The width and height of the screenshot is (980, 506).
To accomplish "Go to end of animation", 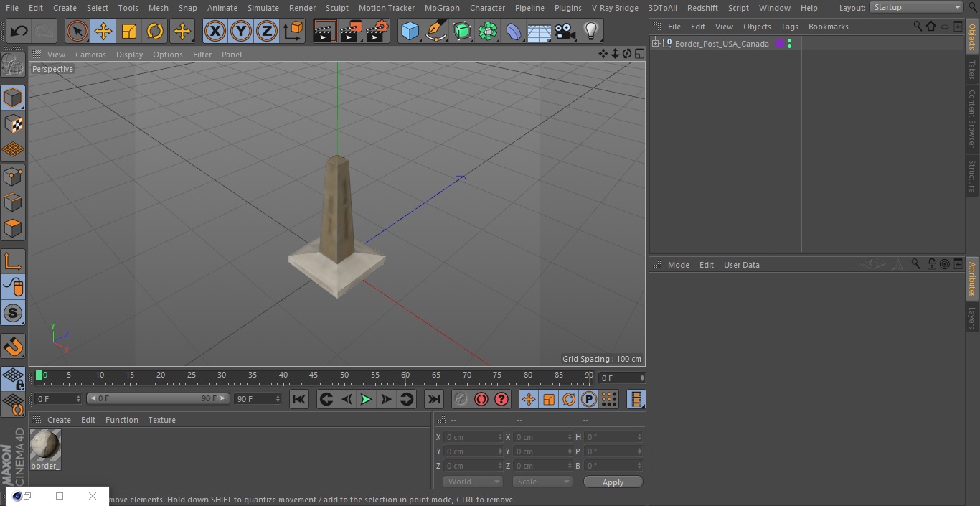I will 434,399.
